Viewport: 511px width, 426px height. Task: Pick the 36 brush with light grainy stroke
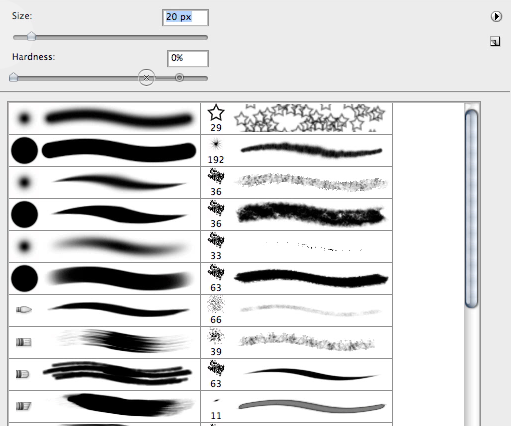297,183
